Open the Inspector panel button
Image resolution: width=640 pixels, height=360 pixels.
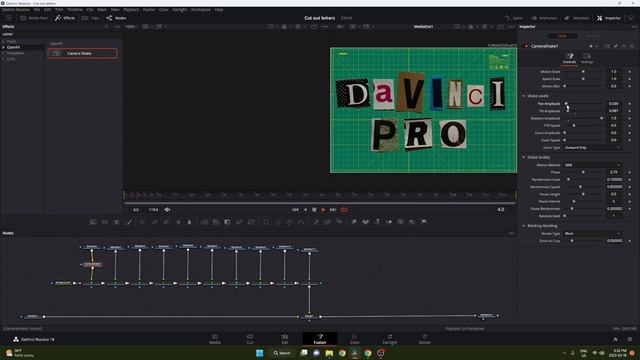pos(609,18)
